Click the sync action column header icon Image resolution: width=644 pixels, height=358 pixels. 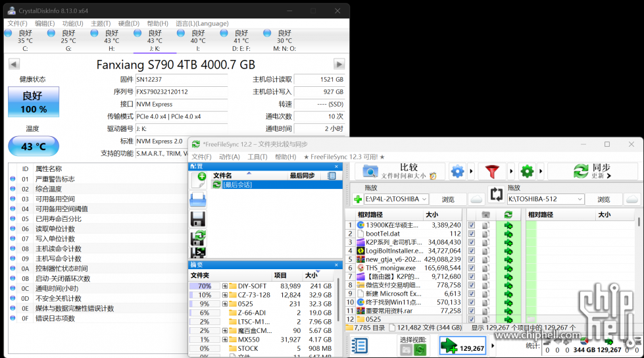click(x=508, y=215)
